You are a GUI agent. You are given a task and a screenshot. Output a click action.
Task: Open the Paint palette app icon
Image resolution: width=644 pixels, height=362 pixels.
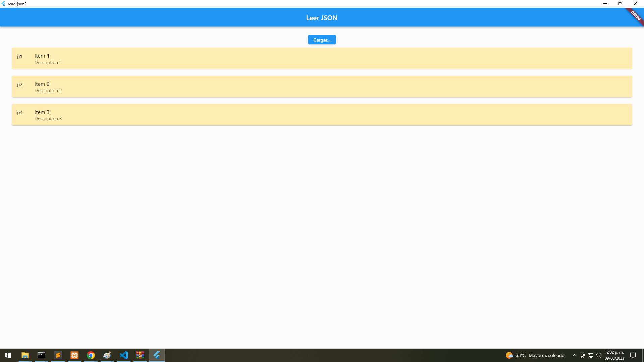[x=107, y=355]
